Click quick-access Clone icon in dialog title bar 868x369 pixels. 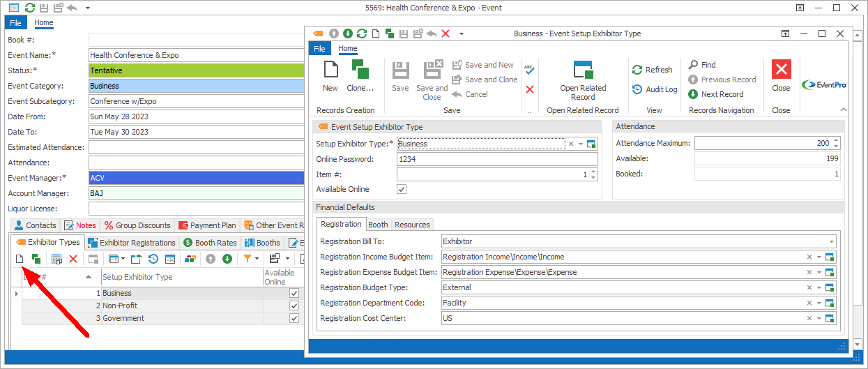[x=390, y=33]
